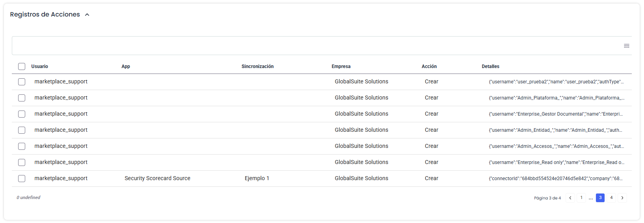Click the Sincronización column header
The height and width of the screenshot is (223, 644).
(x=257, y=66)
